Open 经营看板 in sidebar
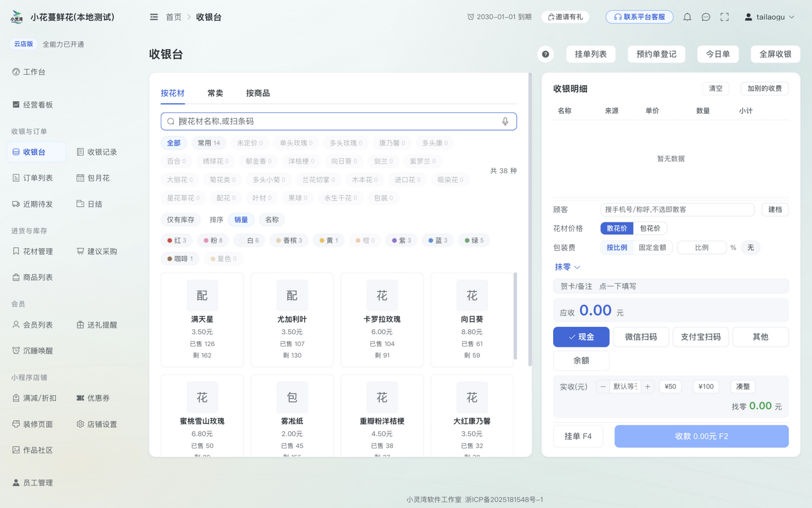The height and width of the screenshot is (508, 812). 33,104
